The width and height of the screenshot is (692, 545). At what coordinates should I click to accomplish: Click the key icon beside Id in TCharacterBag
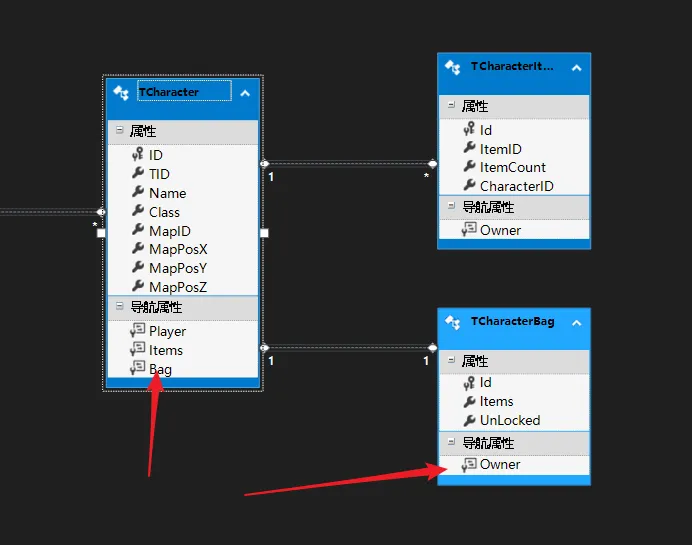coord(469,382)
